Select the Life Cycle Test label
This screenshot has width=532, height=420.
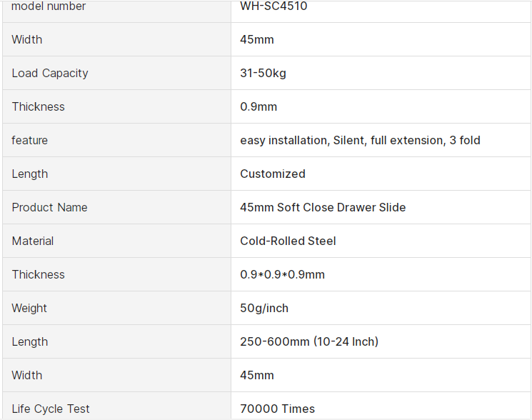click(x=51, y=409)
